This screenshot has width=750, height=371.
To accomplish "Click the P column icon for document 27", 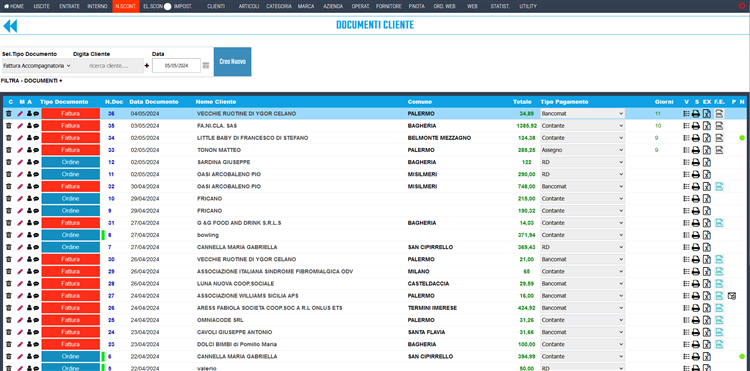I will (x=731, y=296).
